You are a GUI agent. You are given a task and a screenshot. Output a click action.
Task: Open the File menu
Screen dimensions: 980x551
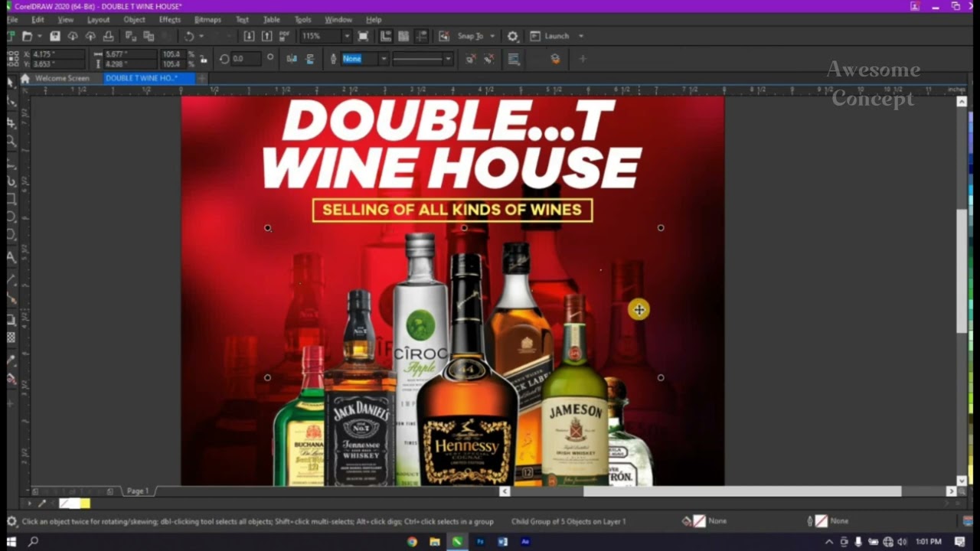pos(12,19)
